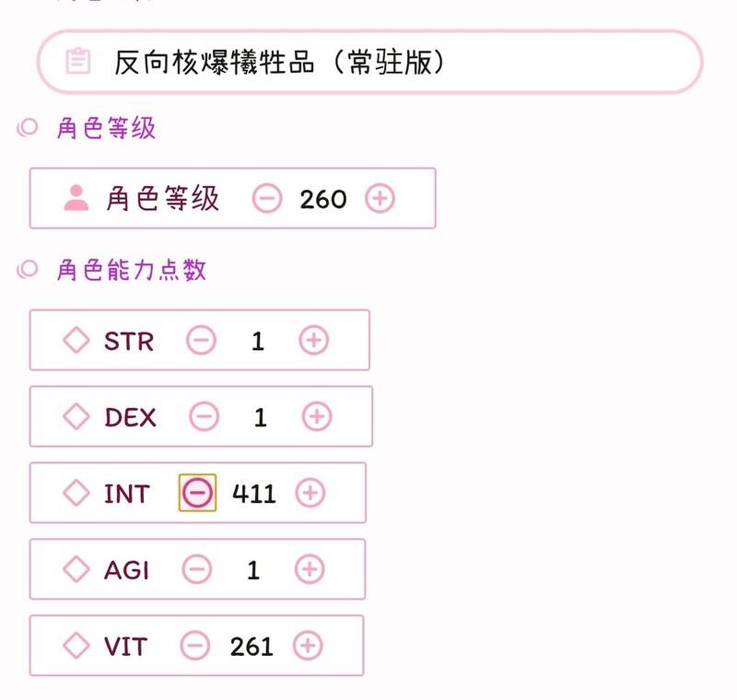
Task: Click the diamond icon next to STR
Action: [x=76, y=341]
